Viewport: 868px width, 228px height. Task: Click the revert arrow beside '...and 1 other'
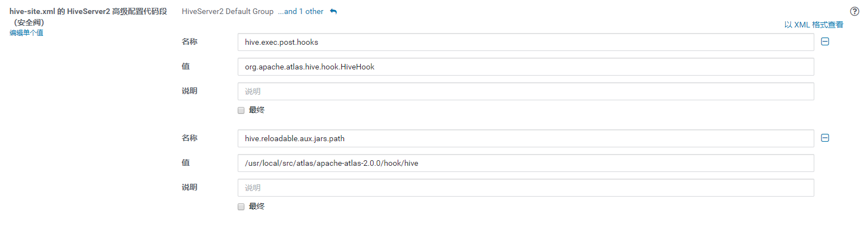[x=333, y=11]
